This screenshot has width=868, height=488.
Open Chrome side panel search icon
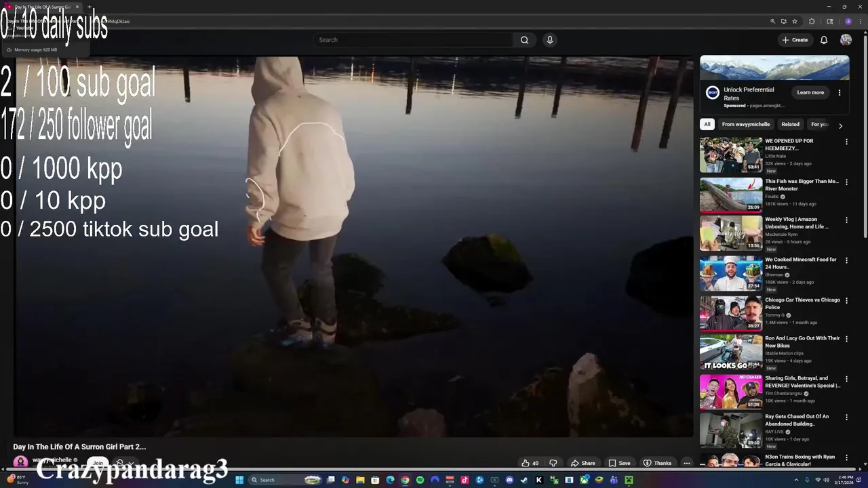click(x=829, y=21)
